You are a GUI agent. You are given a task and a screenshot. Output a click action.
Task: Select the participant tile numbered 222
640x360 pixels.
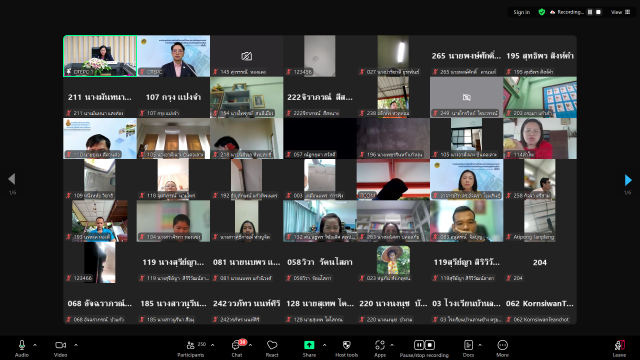[320, 97]
